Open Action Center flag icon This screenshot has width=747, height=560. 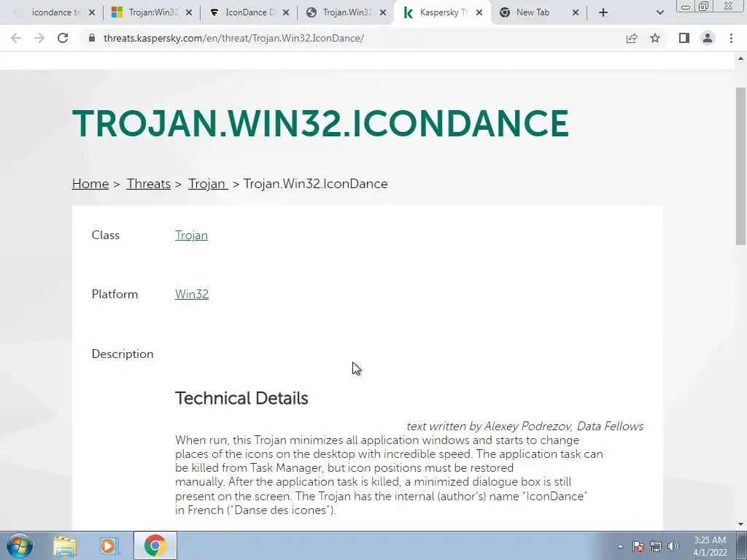pos(638,546)
